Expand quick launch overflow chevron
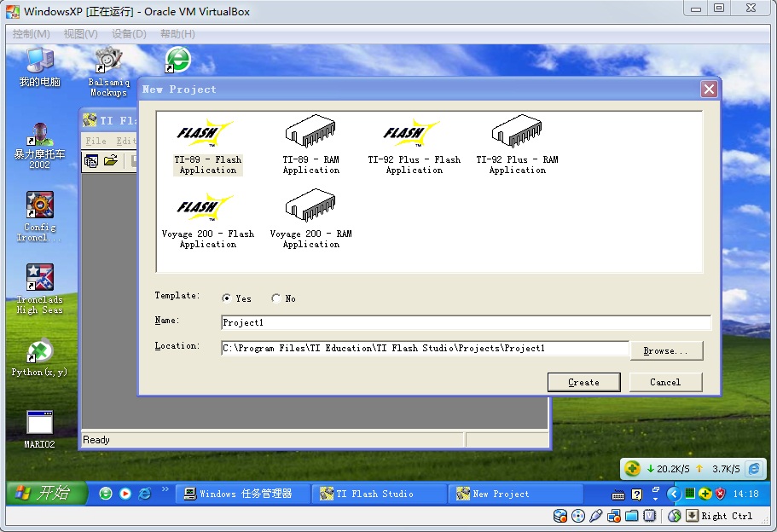777x532 pixels. point(165,490)
